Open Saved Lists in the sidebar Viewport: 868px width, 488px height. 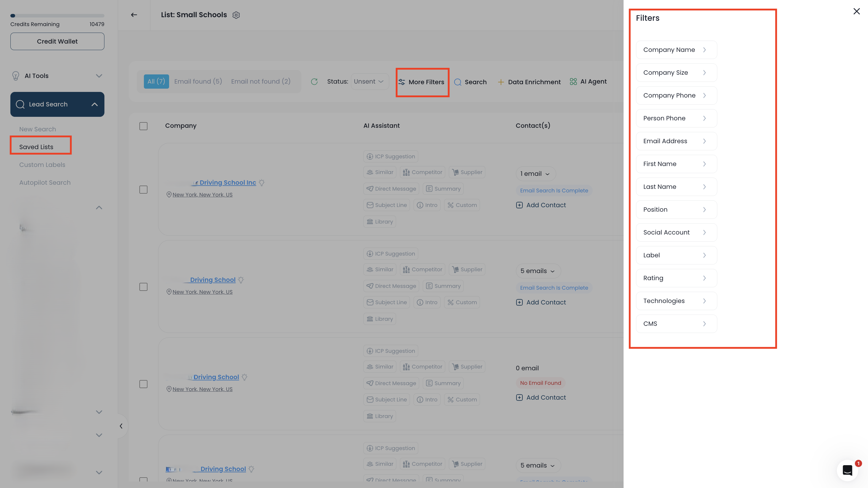36,147
